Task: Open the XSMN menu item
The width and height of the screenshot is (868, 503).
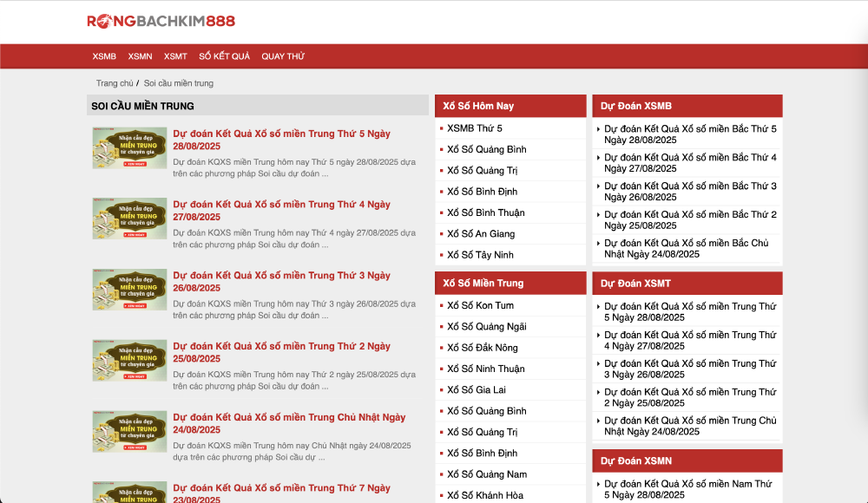Action: point(140,56)
